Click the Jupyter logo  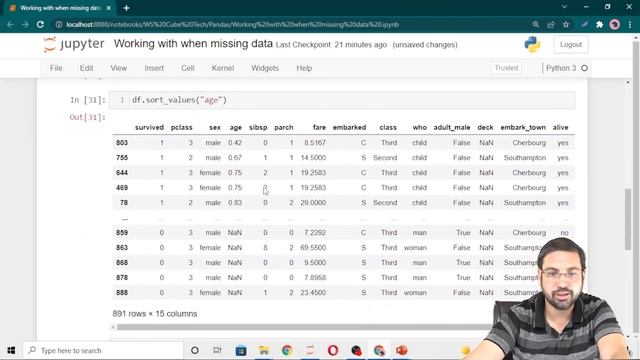point(74,44)
